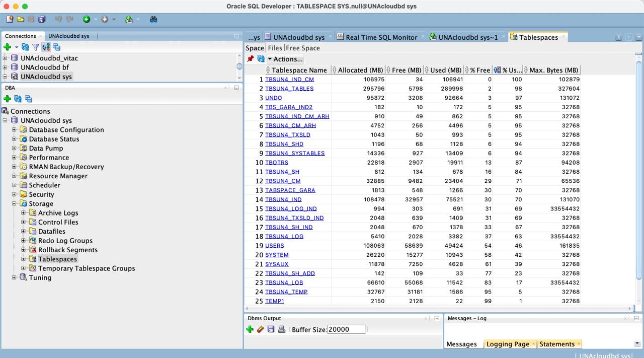This screenshot has height=358, width=644.
Task: Save Dbms Output with floppy icon
Action: click(x=271, y=329)
